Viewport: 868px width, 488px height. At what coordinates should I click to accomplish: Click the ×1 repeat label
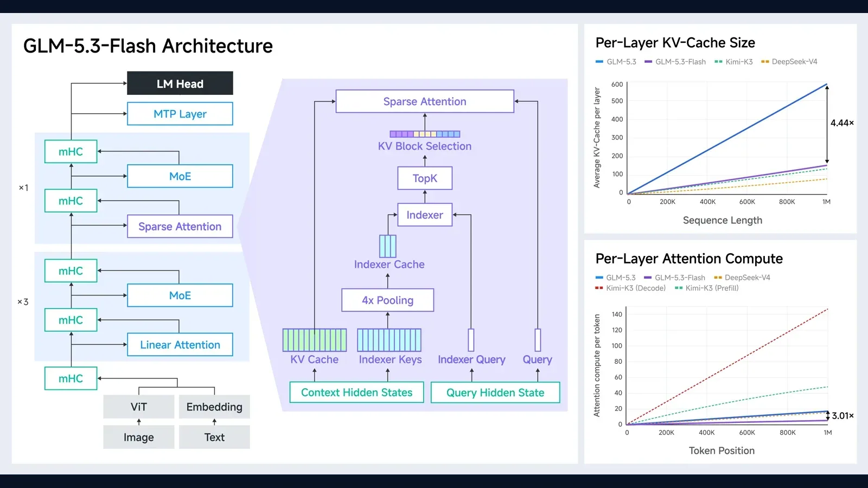pos(23,188)
